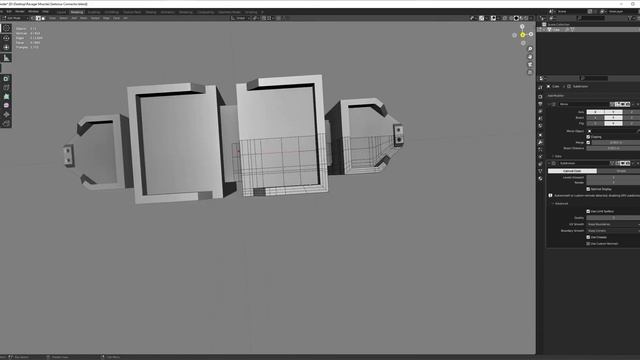Viewport: 640px width, 360px height.
Task: Toggle Use Limit Surface checkbox
Action: pos(588,211)
